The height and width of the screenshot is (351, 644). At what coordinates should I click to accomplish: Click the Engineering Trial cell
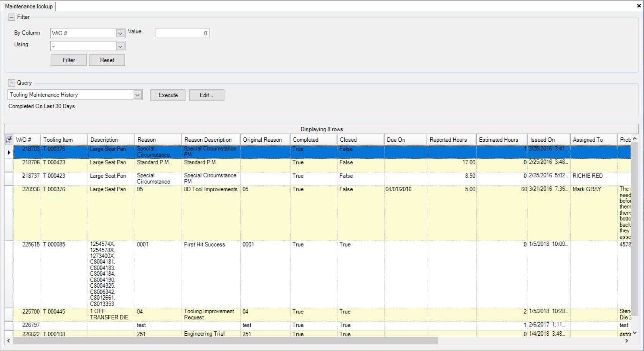click(211, 334)
